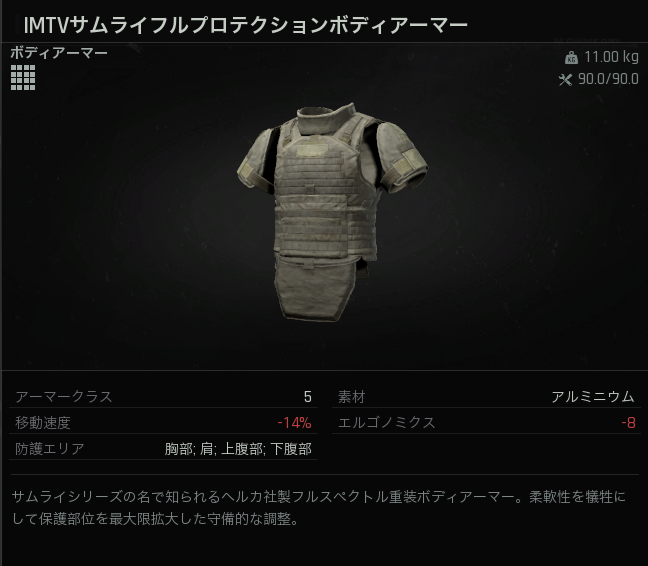Click the item title IMTVサムライ text

click(x=245, y=25)
